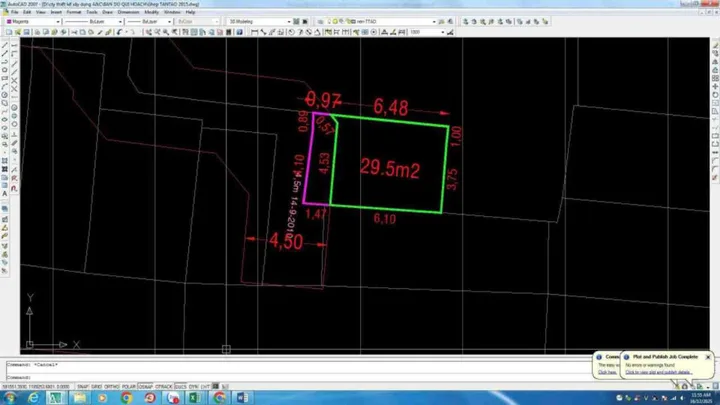The height and width of the screenshot is (405, 720).
Task: Open the Dimension menu
Action: coord(128,12)
